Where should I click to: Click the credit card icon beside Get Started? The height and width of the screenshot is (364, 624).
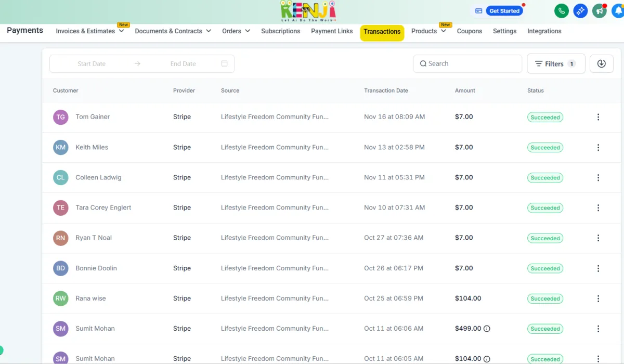click(478, 11)
